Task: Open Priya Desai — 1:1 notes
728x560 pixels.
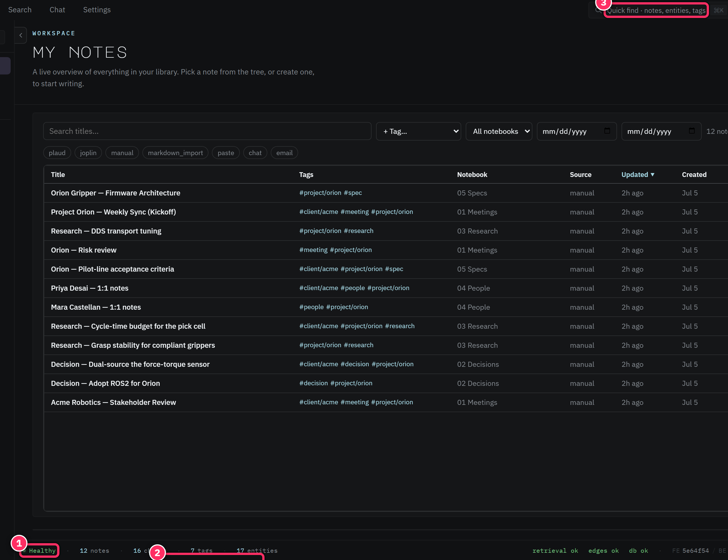Action: point(90,288)
